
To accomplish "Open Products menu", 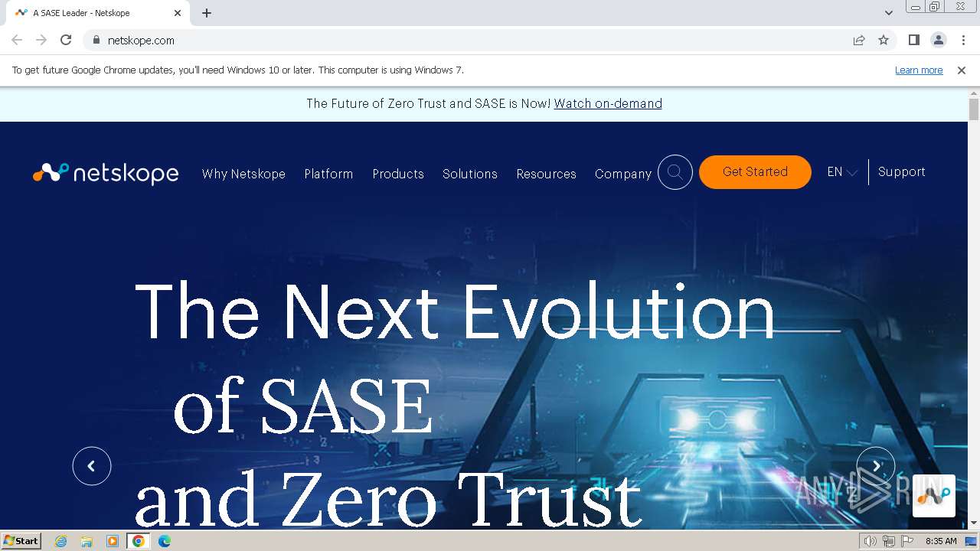I will pyautogui.click(x=398, y=174).
